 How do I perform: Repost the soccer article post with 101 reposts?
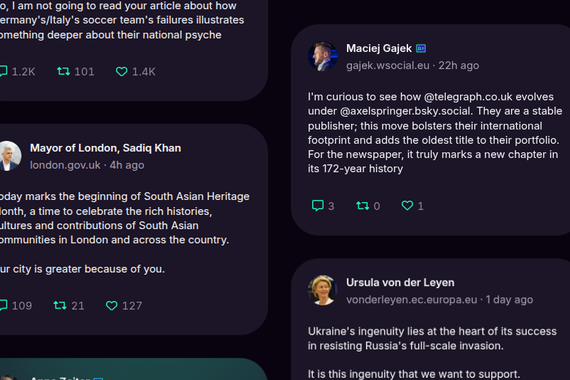64,71
